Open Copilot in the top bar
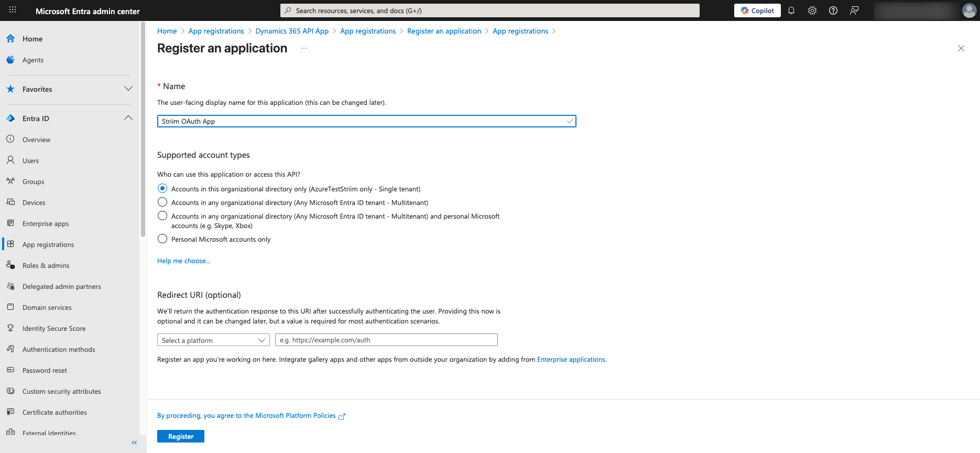The height and width of the screenshot is (453, 980). pyautogui.click(x=757, y=10)
